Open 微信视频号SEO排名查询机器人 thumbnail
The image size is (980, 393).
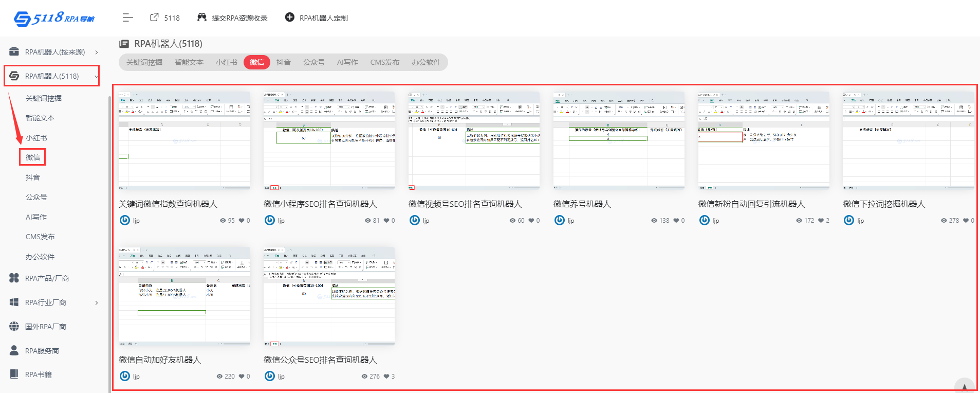(x=474, y=141)
